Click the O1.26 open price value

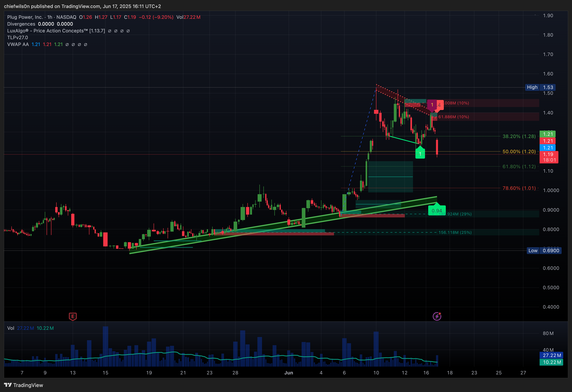pyautogui.click(x=85, y=17)
